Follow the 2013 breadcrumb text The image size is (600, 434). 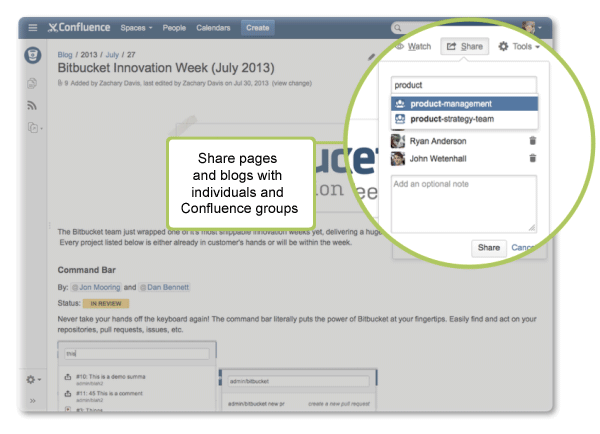click(x=89, y=55)
